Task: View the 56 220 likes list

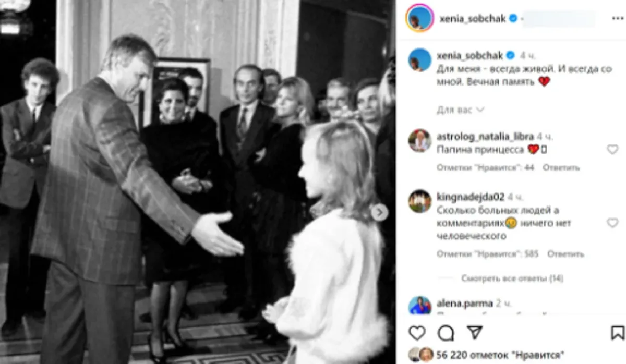Action: click(500, 355)
